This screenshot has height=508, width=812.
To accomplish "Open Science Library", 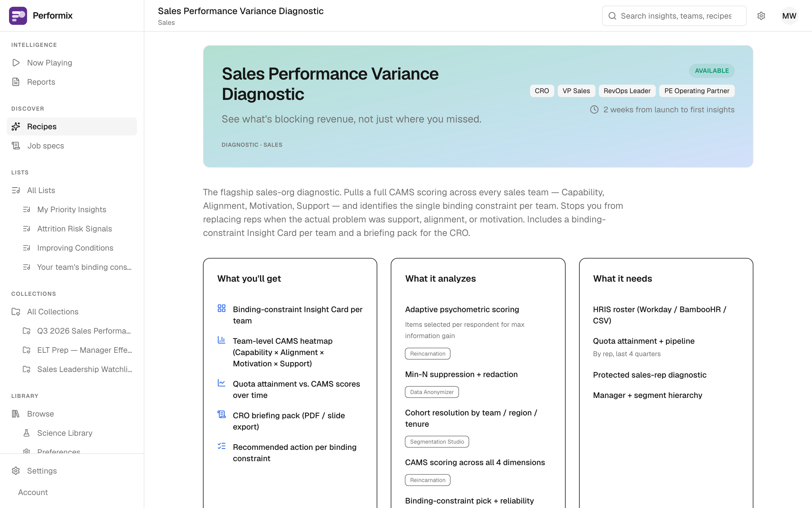I will (x=77, y=433).
